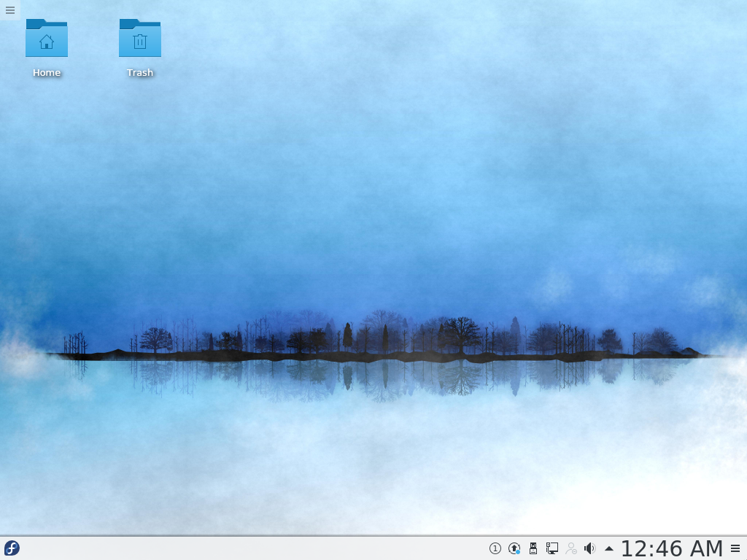The image size is (747, 560).
Task: Select the Home folder icon
Action: 47,38
